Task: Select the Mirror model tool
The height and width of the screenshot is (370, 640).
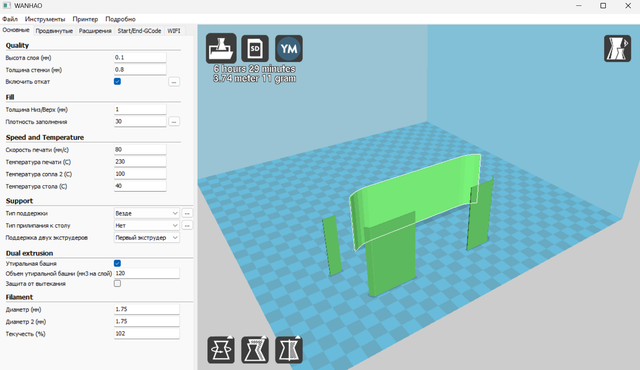Action: (289, 350)
